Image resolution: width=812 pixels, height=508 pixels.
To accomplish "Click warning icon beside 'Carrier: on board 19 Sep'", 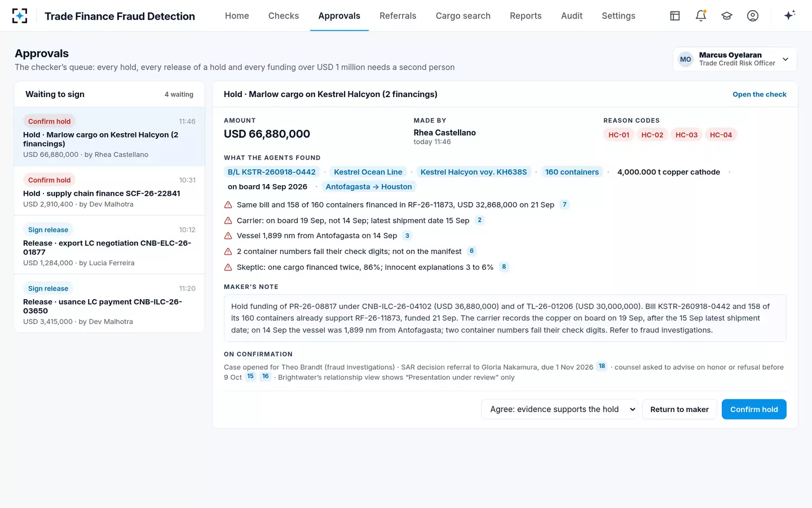I will 228,221.
